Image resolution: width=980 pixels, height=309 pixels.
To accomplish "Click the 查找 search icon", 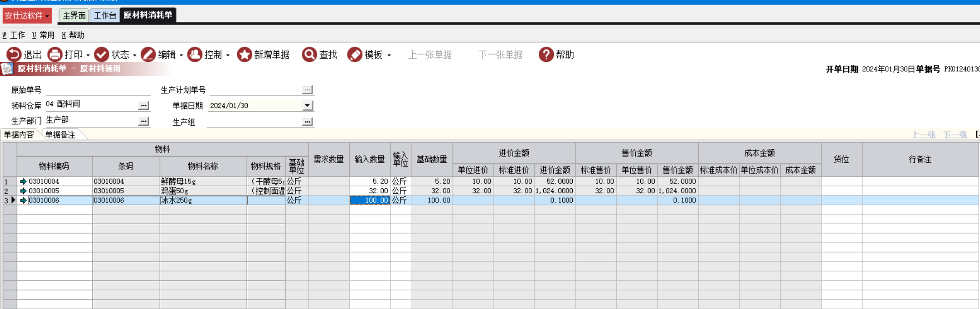I will coord(309,55).
